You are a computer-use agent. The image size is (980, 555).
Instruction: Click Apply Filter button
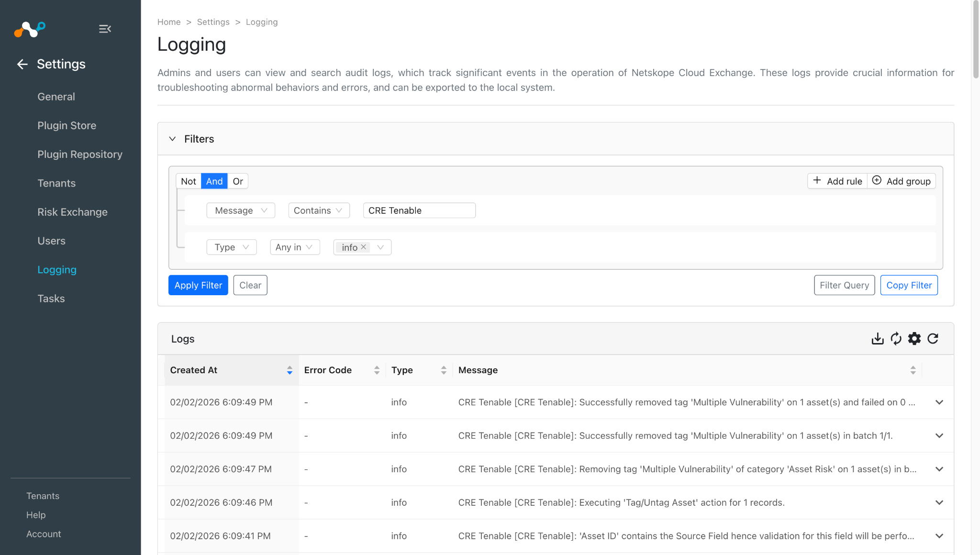[198, 285]
